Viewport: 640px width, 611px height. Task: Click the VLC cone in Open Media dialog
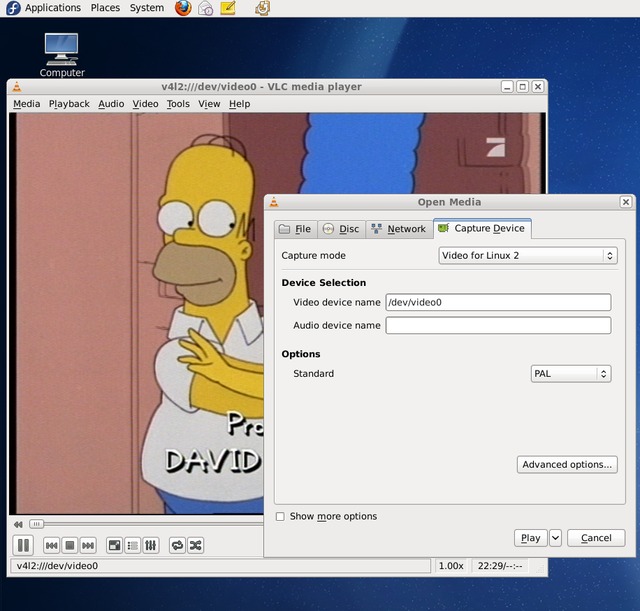click(274, 202)
